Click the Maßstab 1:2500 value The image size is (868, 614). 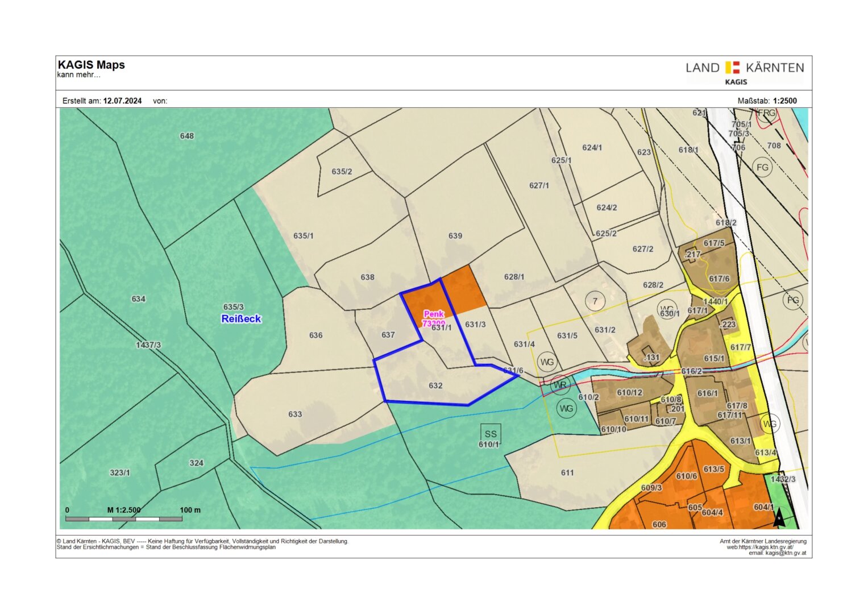[x=784, y=101]
